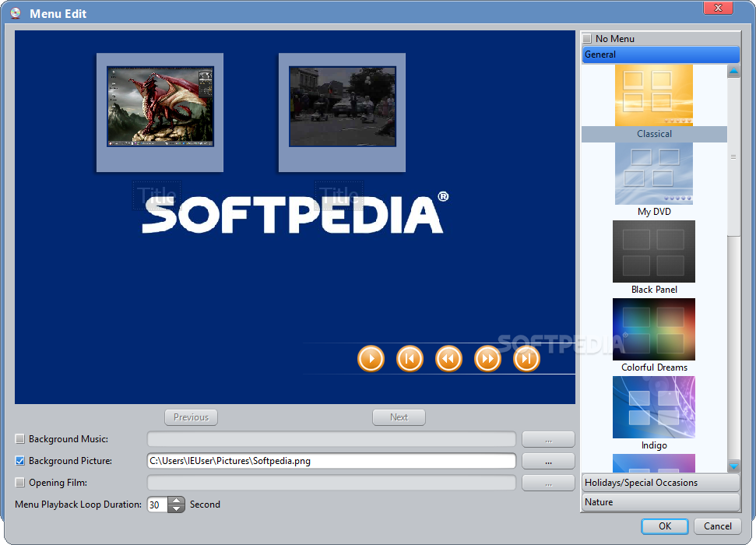The image size is (756, 545).
Task: Click the Previous button
Action: [x=191, y=417]
